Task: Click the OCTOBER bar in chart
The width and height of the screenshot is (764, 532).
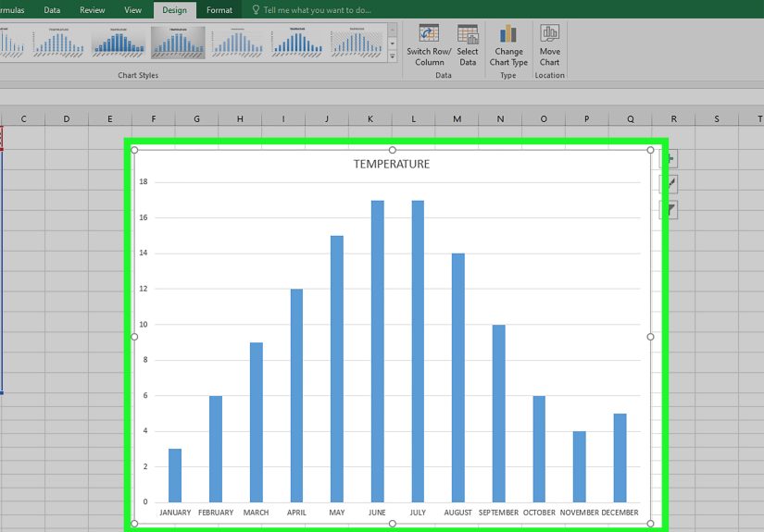Action: [539, 449]
